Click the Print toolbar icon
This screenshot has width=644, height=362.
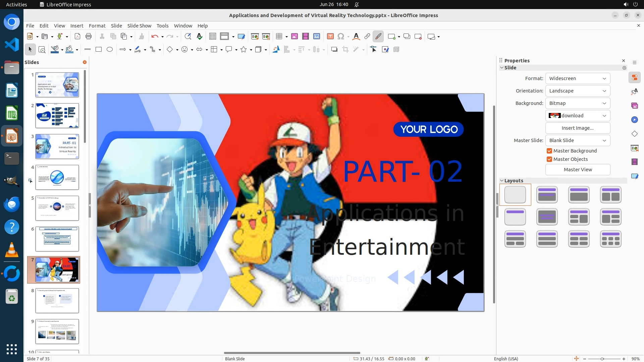coord(89,37)
